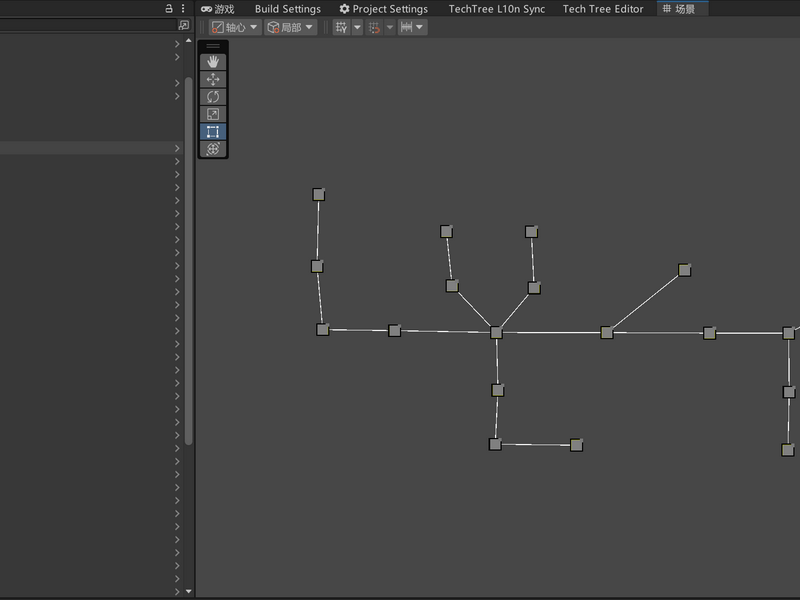The width and height of the screenshot is (800, 600).
Task: Select the central hub node joining five lines
Action: (x=496, y=333)
